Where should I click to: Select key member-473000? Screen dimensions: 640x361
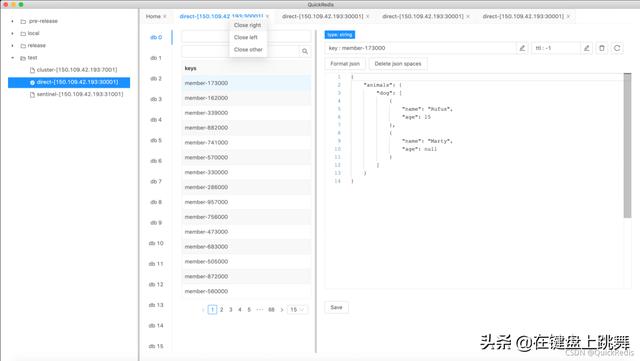246,232
